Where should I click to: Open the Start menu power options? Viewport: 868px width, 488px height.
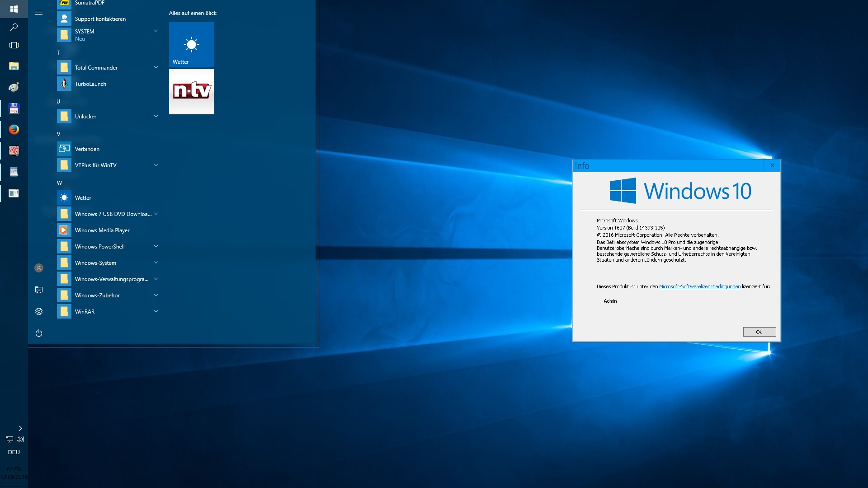click(39, 333)
